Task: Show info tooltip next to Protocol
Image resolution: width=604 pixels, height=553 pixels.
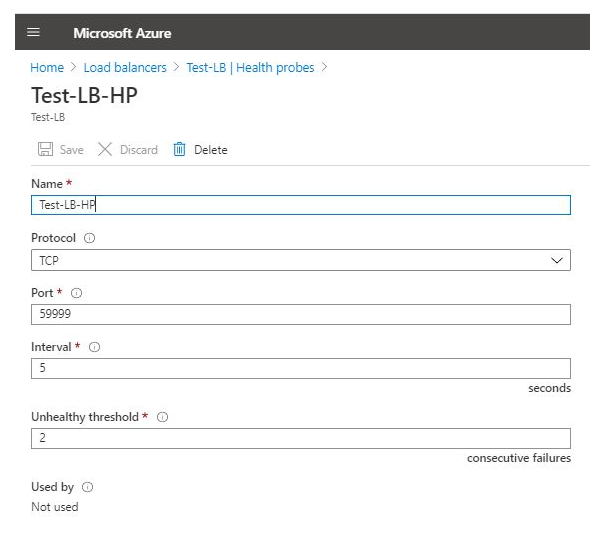Action: click(x=89, y=239)
